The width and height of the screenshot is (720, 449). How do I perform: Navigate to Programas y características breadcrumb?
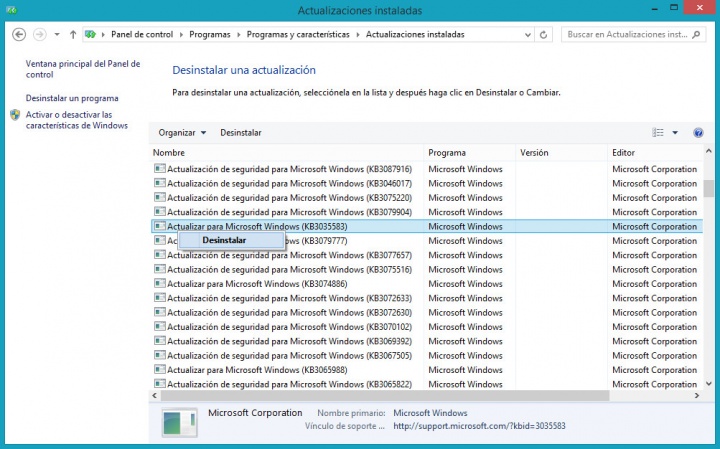[x=298, y=34]
